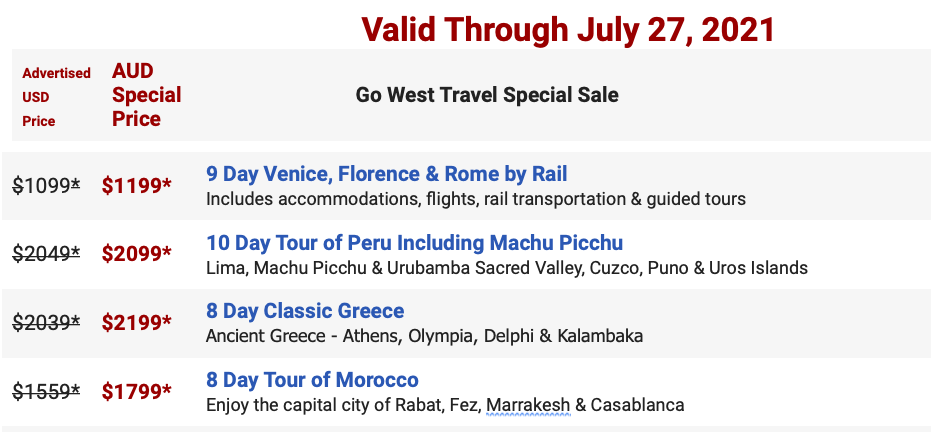This screenshot has width=931, height=432.
Task: Click the Go West Travel Special Sale title
Action: (x=487, y=95)
